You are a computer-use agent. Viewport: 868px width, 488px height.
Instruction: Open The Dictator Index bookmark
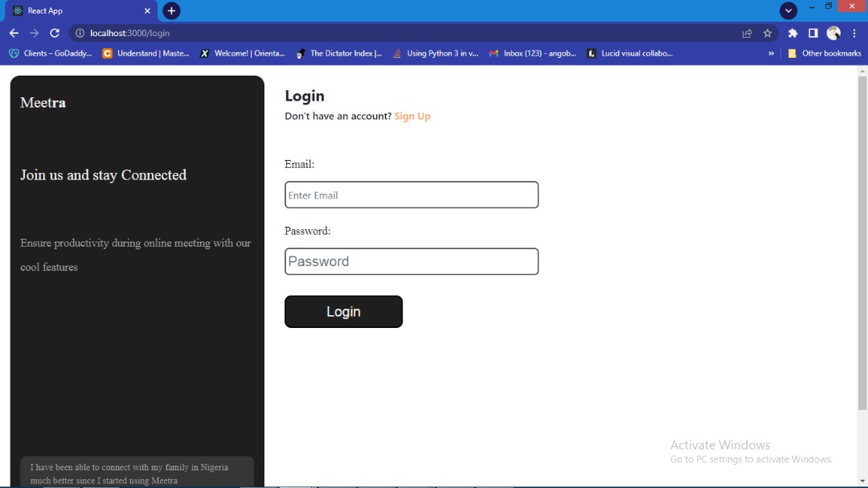[x=339, y=53]
